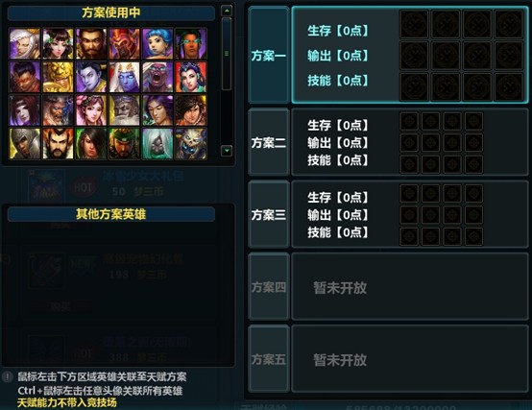The image size is (532, 410).
Task: Select the white-bearded old man hero portrait
Action: [x=124, y=110]
